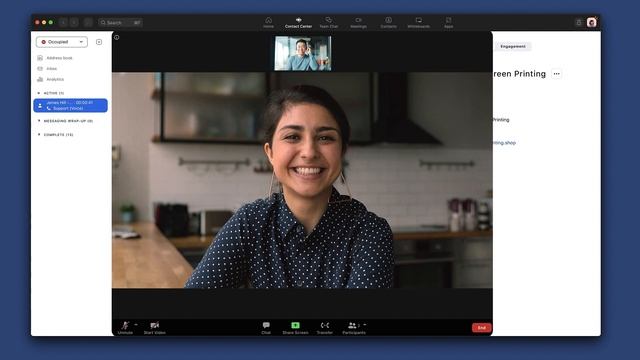
Task: Expand the COMPLETE section
Action: point(39,134)
